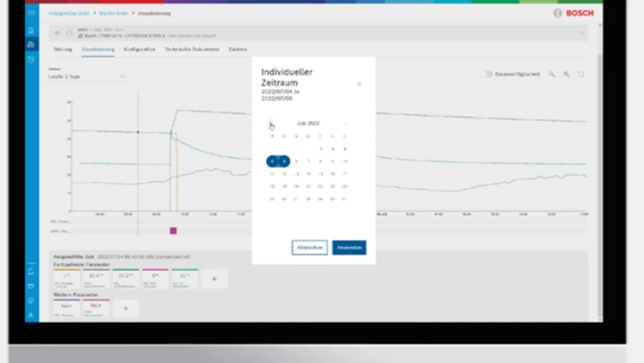Screen dimensions: 644x363
Task: Click the user profile icon in the sidebar
Action: pos(31,315)
